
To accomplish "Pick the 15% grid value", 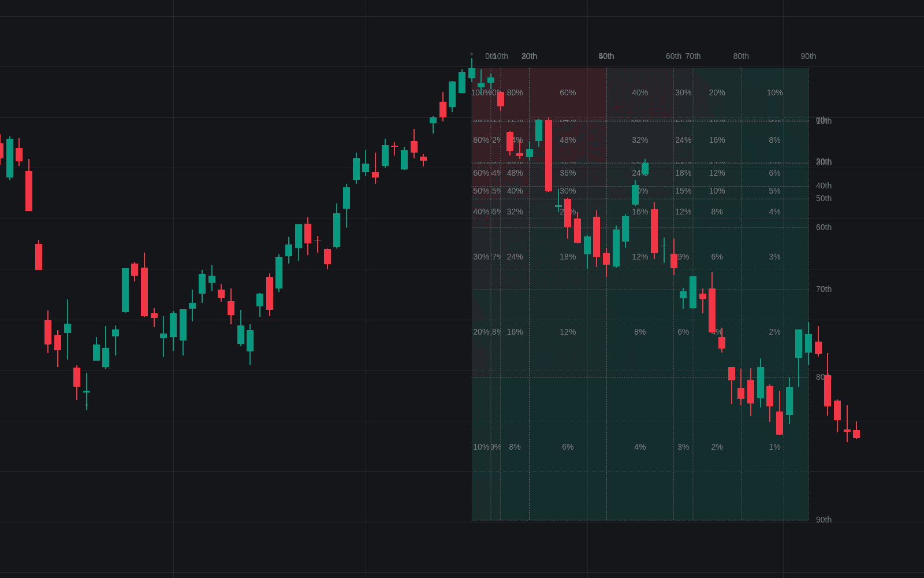I will (683, 191).
